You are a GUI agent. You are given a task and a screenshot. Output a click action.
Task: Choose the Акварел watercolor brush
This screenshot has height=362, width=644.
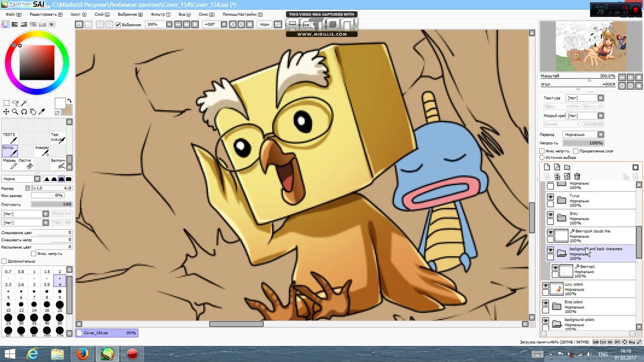pos(42,151)
